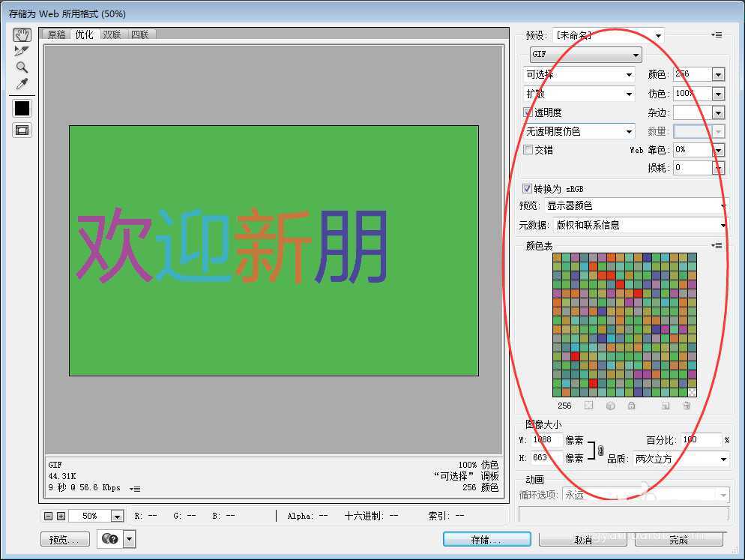Select the Hand tool
Screen dimensions: 745x560
22,34
